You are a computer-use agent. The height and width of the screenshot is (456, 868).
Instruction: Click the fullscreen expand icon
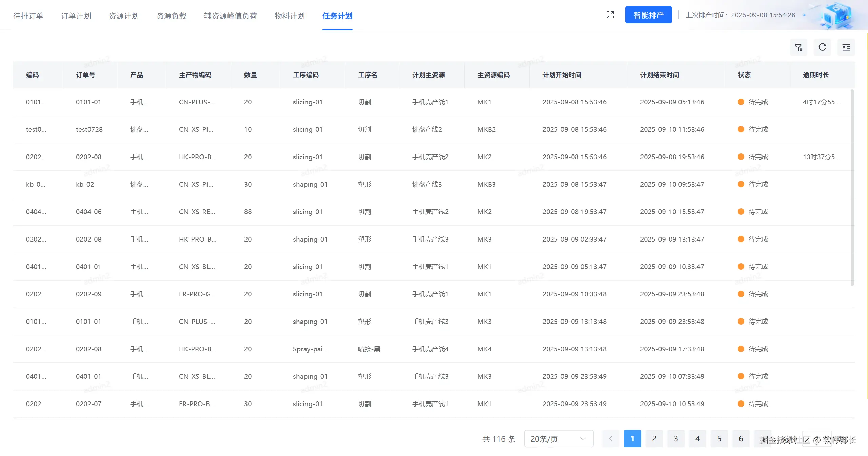pyautogui.click(x=610, y=15)
